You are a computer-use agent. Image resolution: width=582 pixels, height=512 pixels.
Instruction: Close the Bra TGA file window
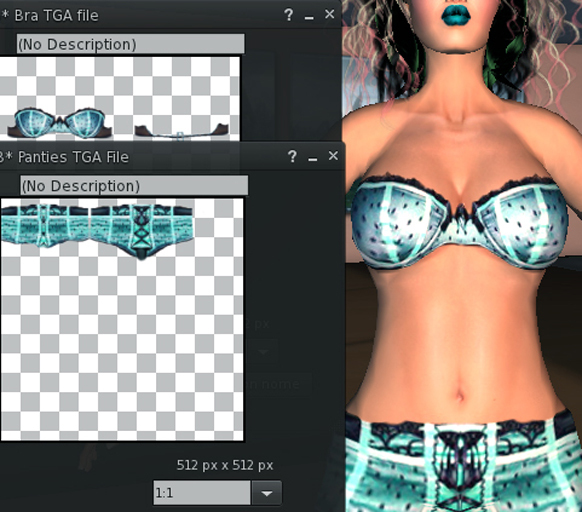[x=329, y=14]
